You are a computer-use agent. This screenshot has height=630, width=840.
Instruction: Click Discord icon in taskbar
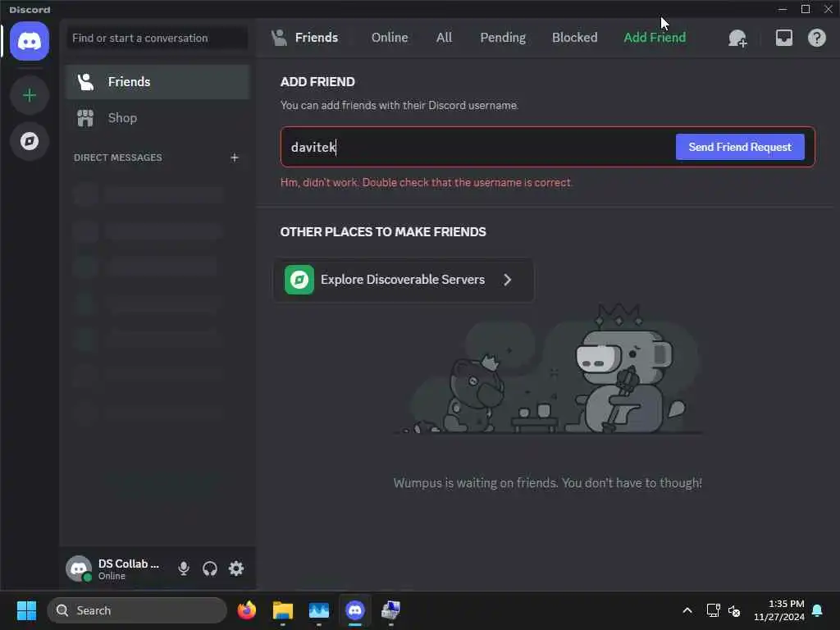354,610
